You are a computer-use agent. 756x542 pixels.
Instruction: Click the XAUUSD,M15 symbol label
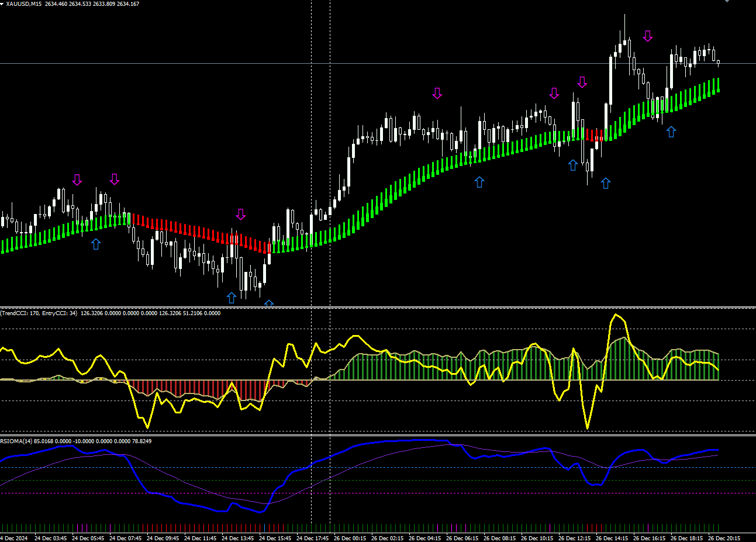23,4
